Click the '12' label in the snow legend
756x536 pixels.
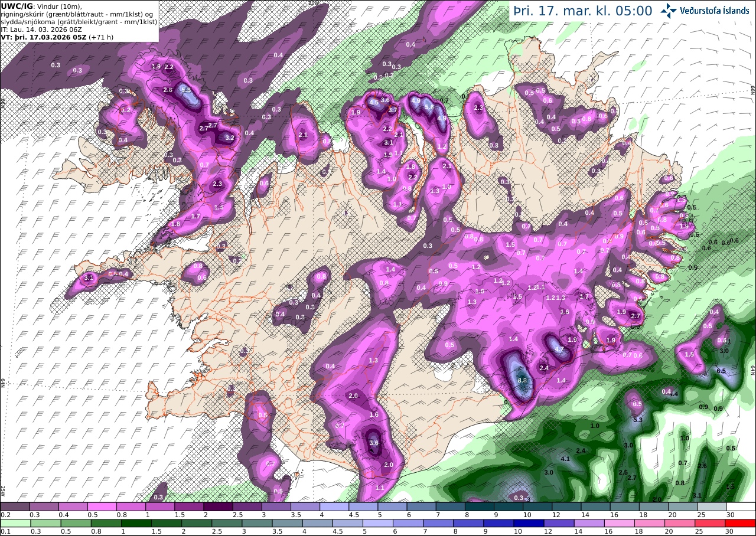pyautogui.click(x=556, y=515)
